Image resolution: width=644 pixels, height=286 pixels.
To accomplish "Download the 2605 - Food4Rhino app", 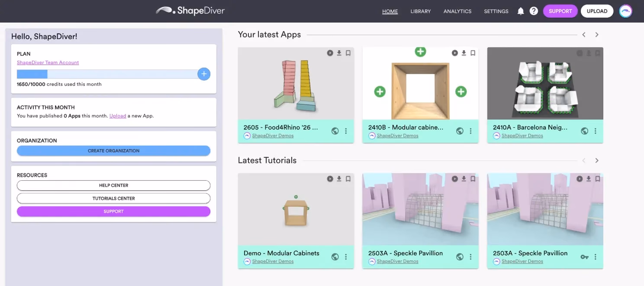I will pos(339,53).
